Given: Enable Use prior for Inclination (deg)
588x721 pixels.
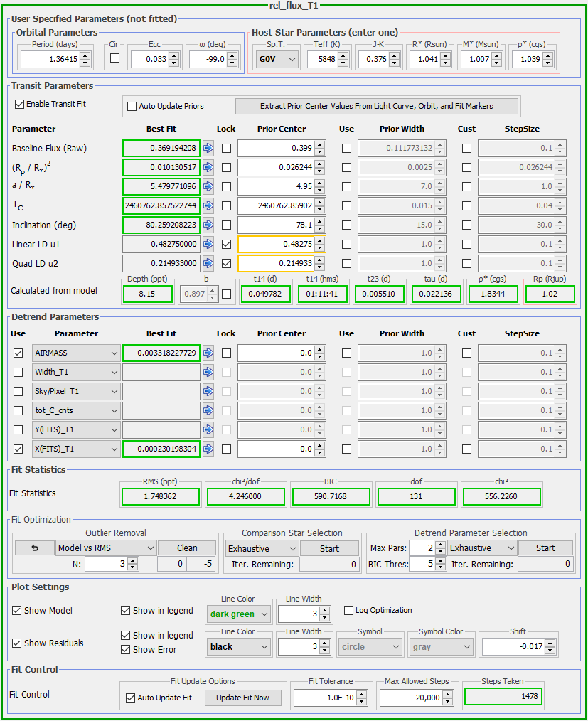Looking at the screenshot, I should point(347,225).
